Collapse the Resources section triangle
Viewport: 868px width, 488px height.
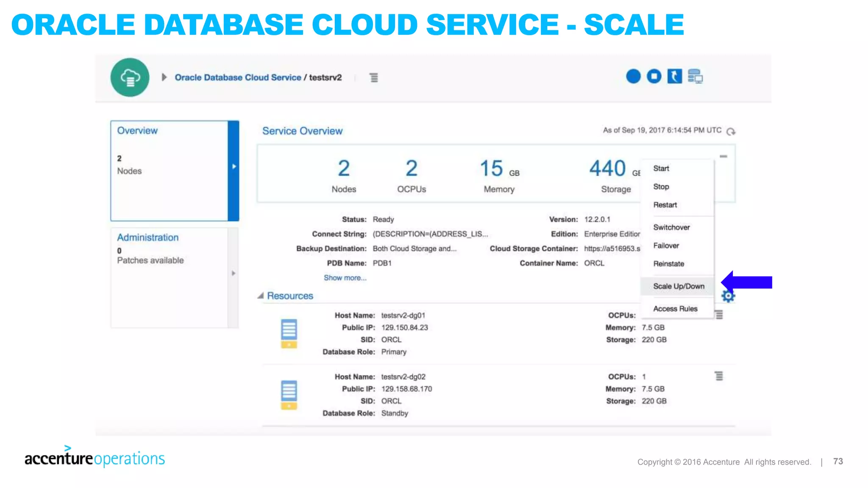[260, 296]
